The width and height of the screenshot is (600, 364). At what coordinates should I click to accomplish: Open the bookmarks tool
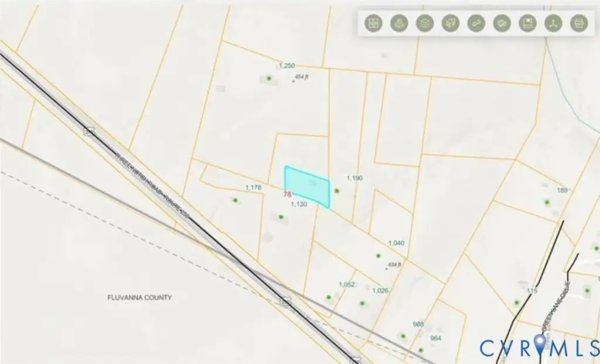point(528,23)
